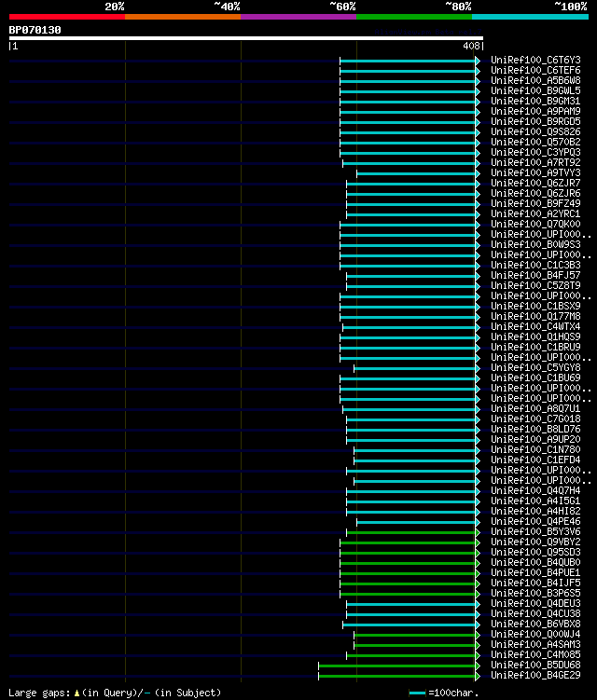Viewport: 597px width, 700px height.
Task: Select label UniRef100_C1BU69
Action: 535,378
